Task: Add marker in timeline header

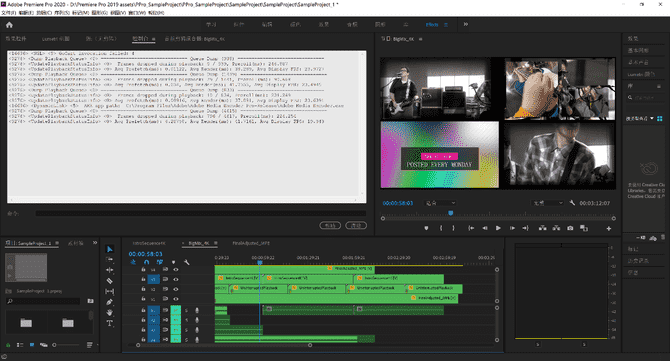Action: point(173,262)
